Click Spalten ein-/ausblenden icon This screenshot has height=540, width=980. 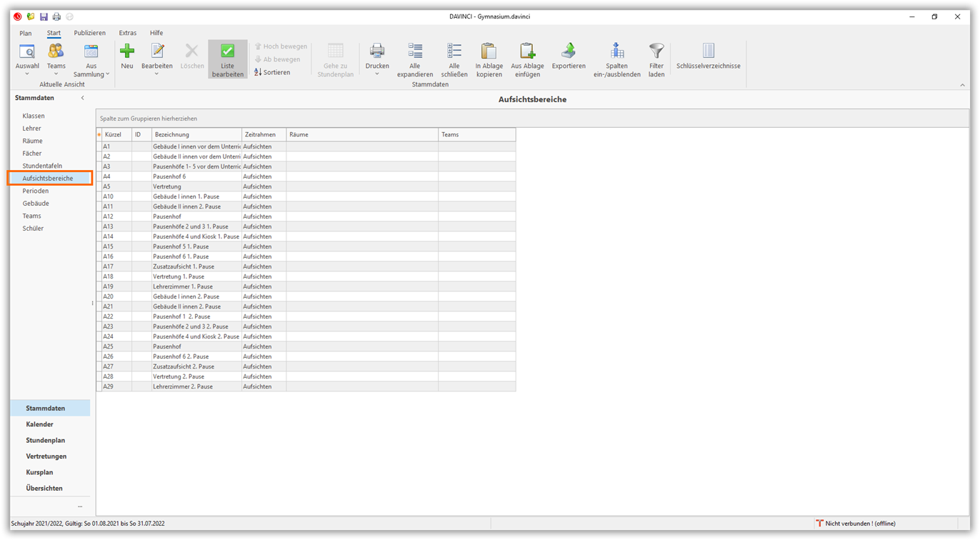pyautogui.click(x=616, y=51)
